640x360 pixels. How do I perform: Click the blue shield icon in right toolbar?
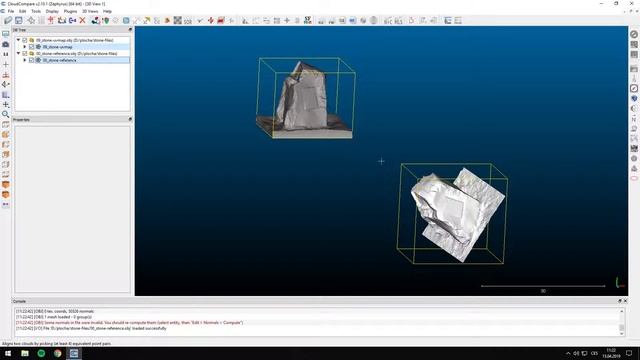(x=634, y=98)
